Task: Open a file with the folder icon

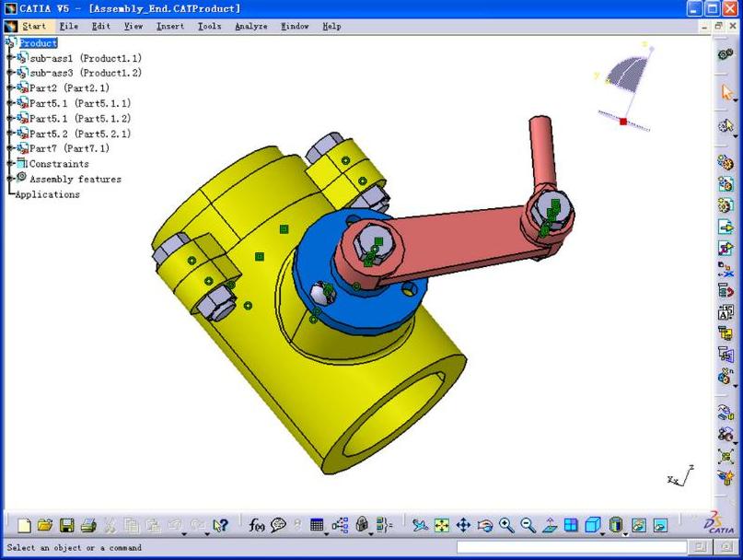Action: click(45, 525)
